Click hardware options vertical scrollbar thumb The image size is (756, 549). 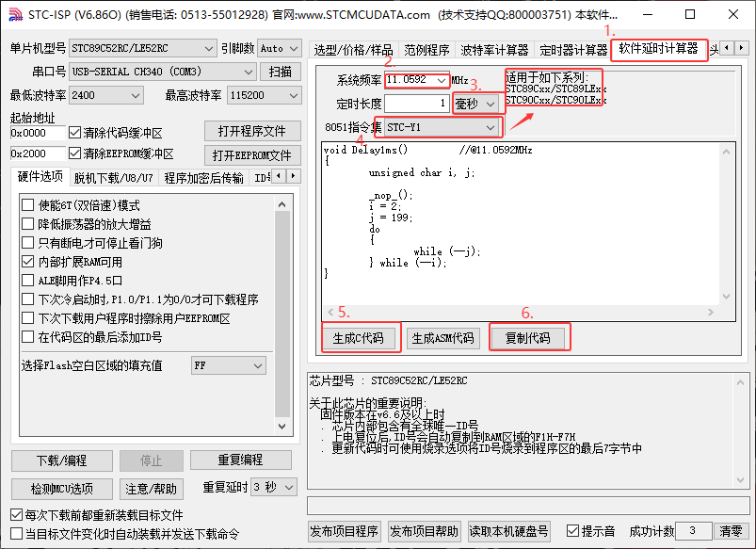[282, 315]
